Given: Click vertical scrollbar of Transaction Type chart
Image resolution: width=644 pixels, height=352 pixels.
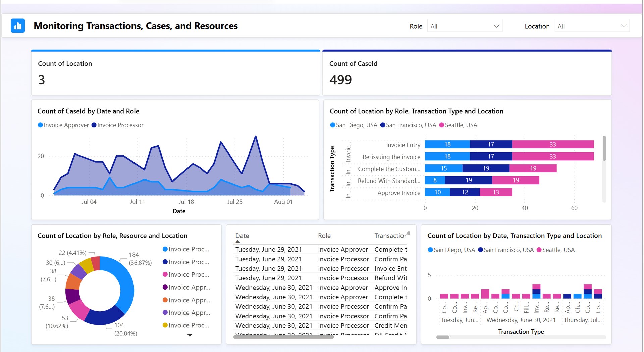Looking at the screenshot, I should (x=604, y=148).
